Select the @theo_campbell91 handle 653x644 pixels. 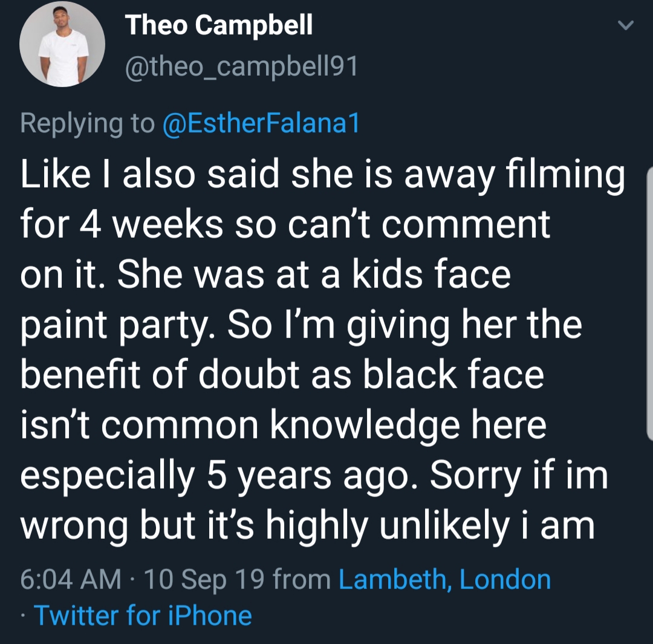241,67
